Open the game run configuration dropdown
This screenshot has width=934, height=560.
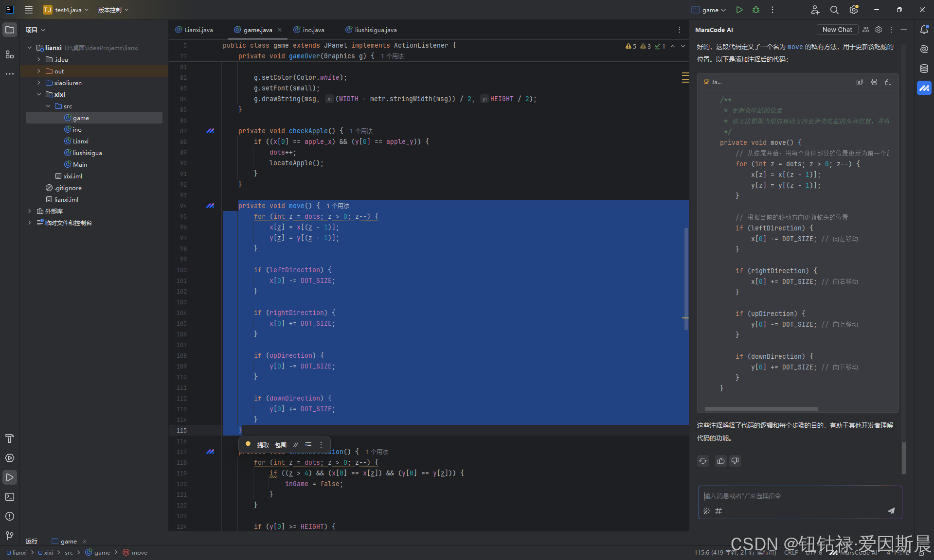point(710,10)
